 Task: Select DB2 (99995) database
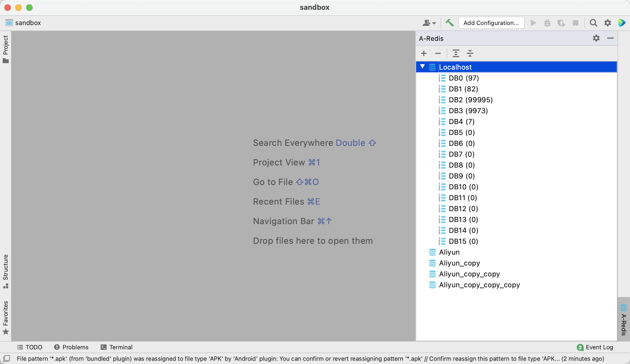pos(470,100)
